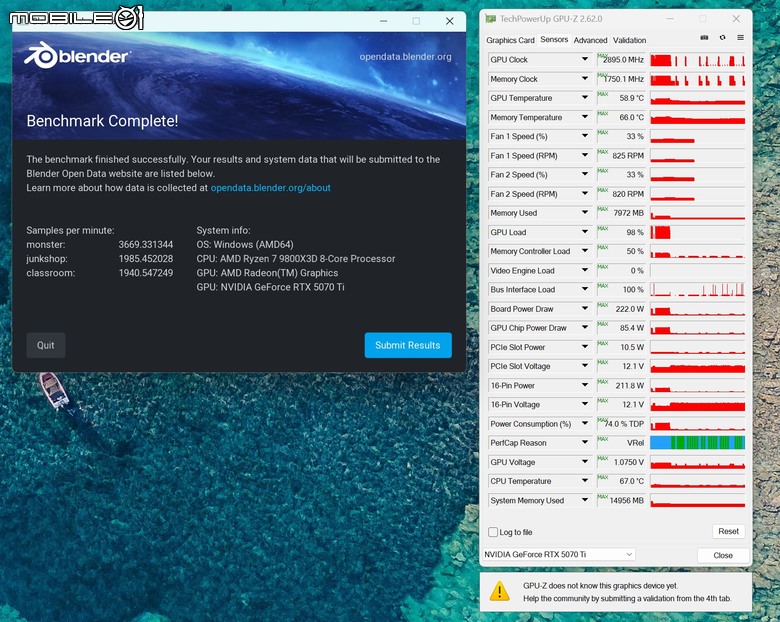Click GPU Clock value 2895.0 MHz
The width and height of the screenshot is (780, 622).
coord(621,60)
